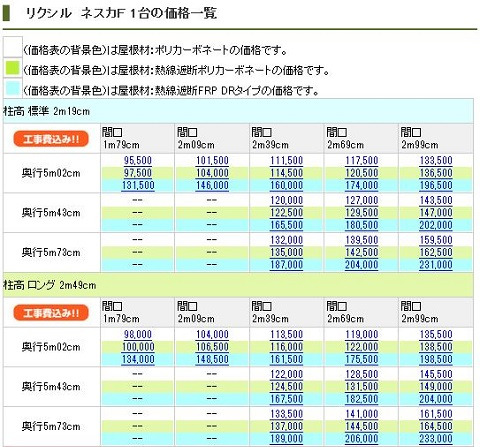Click the 柱高 ロング 2m49cm section header
The image size is (480, 447).
point(238,285)
